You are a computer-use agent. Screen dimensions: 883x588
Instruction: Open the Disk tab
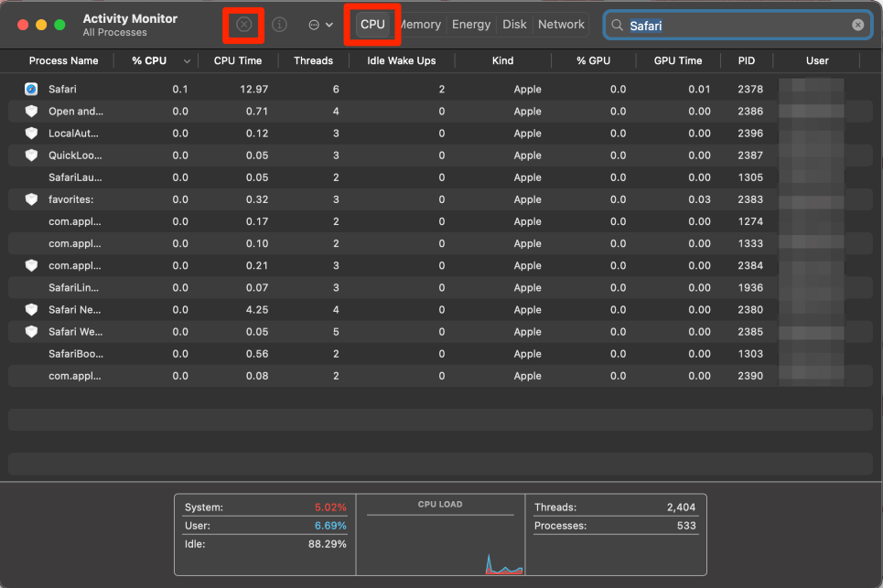click(514, 25)
